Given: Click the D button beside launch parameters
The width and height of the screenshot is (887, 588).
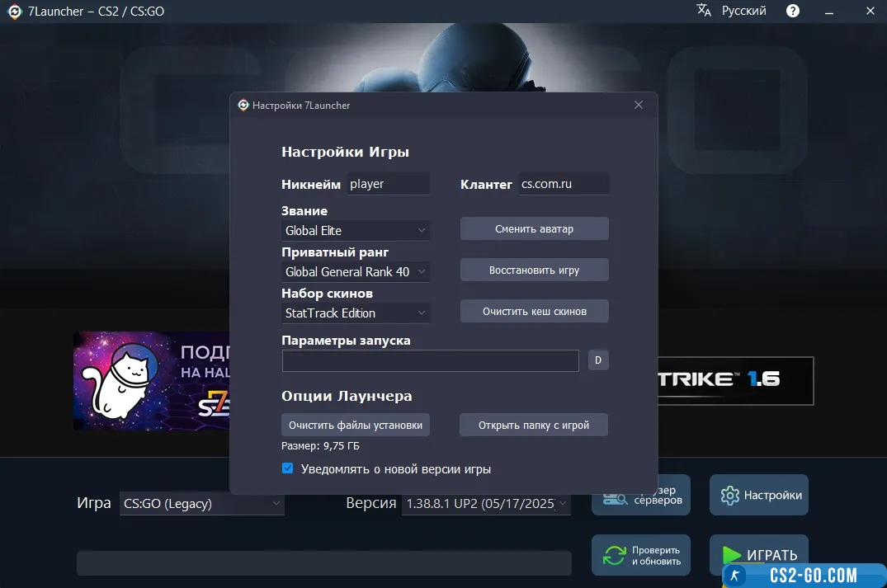Looking at the screenshot, I should [x=598, y=360].
